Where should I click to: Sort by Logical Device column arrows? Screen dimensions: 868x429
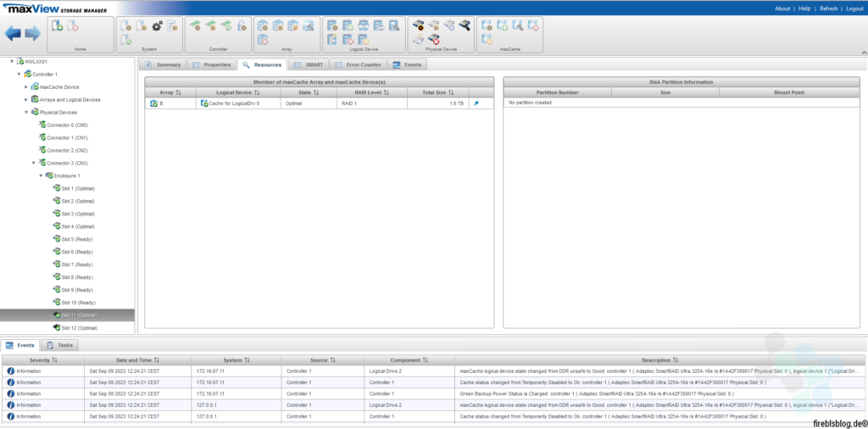click(x=257, y=92)
